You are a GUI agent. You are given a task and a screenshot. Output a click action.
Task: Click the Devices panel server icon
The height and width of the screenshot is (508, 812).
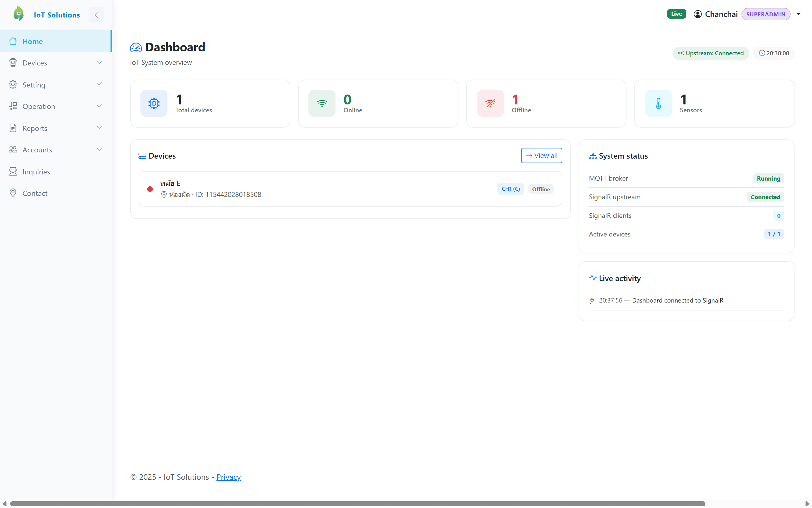pyautogui.click(x=142, y=156)
